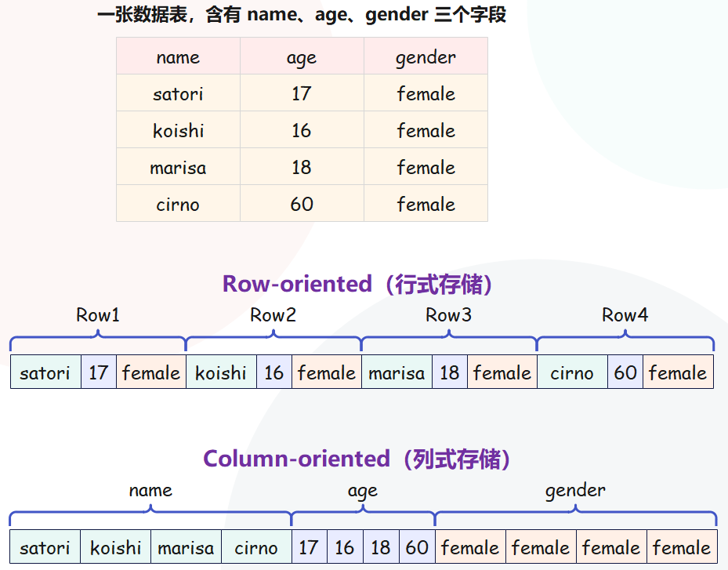The image size is (728, 570).
Task: Click the 'gender' label above the column-oriented brace
Action: point(575,491)
